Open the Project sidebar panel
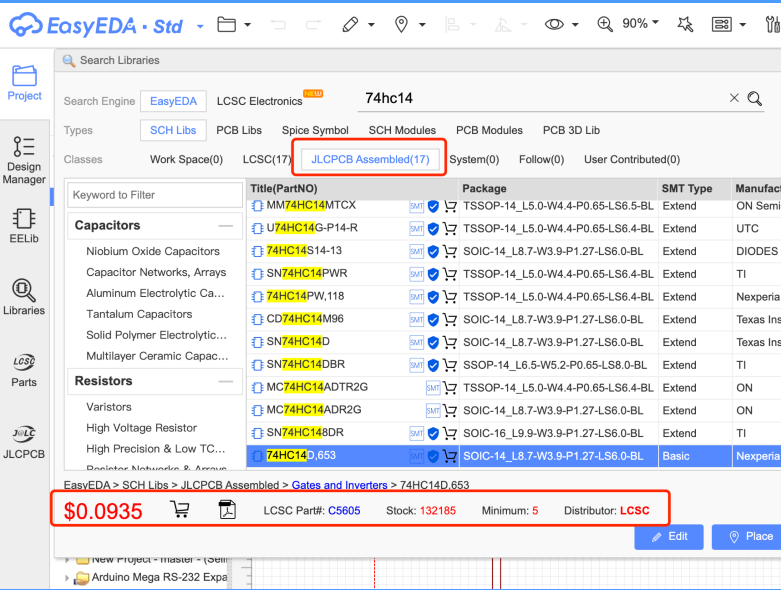Image resolution: width=781 pixels, height=590 pixels. (24, 83)
